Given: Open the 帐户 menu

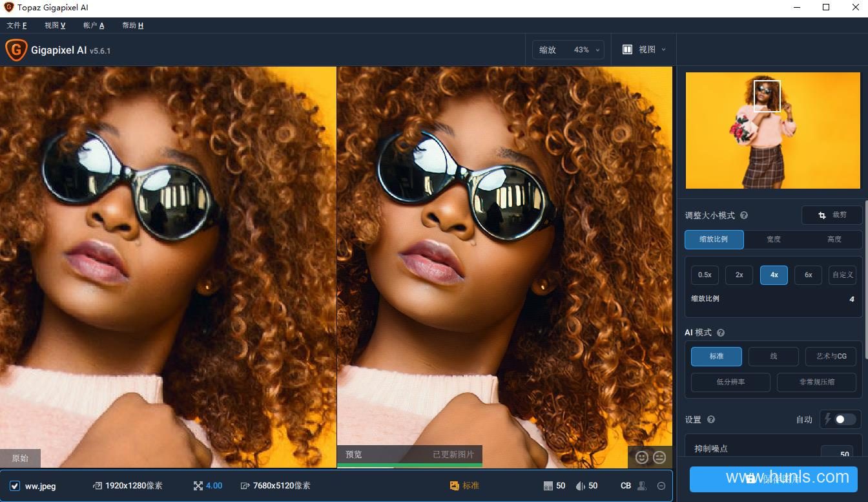Looking at the screenshot, I should click(x=94, y=25).
